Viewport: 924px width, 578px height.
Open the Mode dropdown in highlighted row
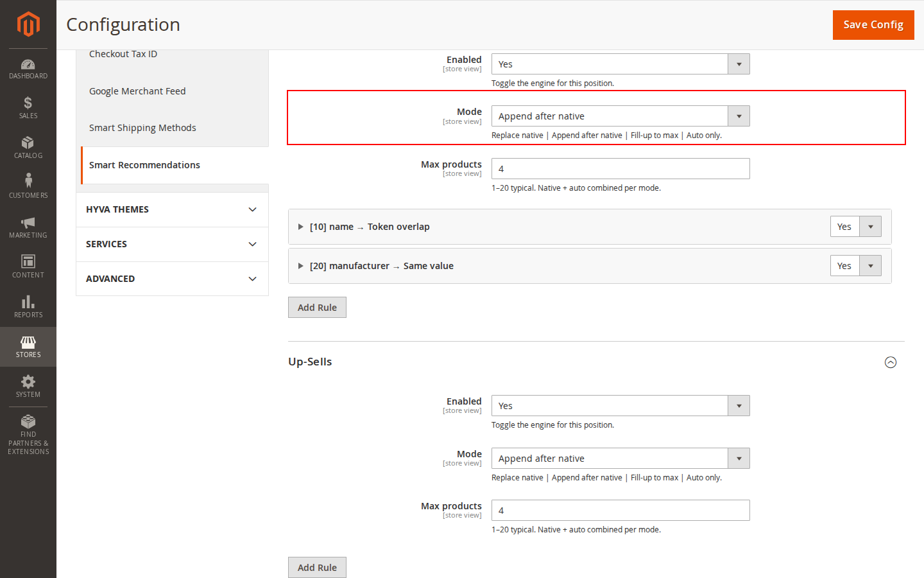tap(620, 116)
